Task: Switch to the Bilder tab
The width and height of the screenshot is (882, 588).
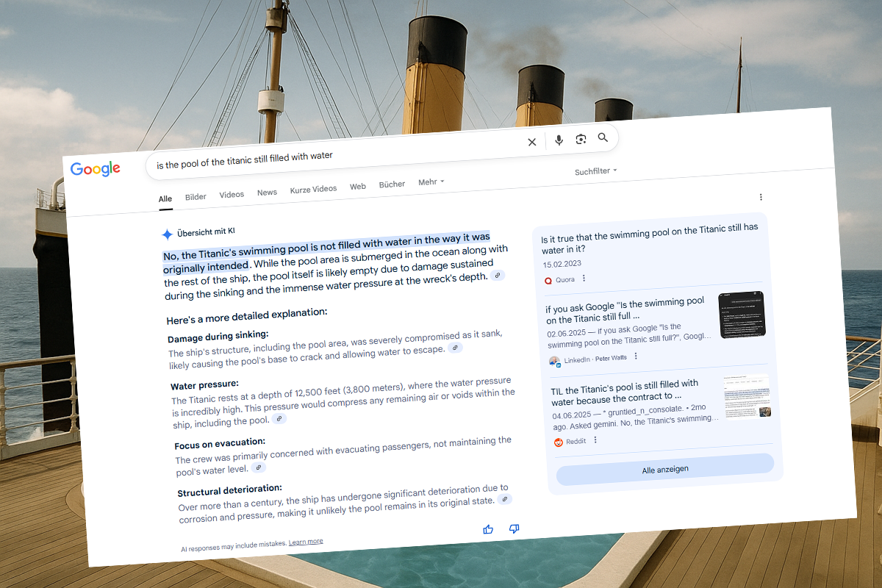Action: (196, 197)
